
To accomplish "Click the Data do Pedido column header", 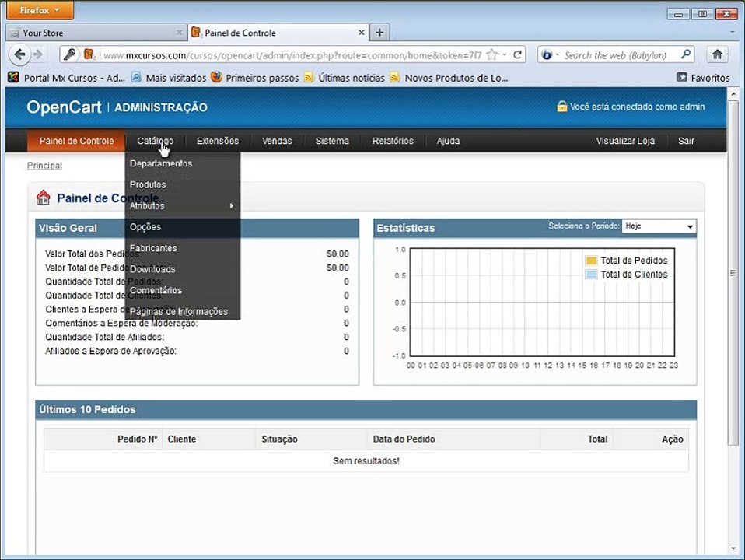I will (x=404, y=439).
